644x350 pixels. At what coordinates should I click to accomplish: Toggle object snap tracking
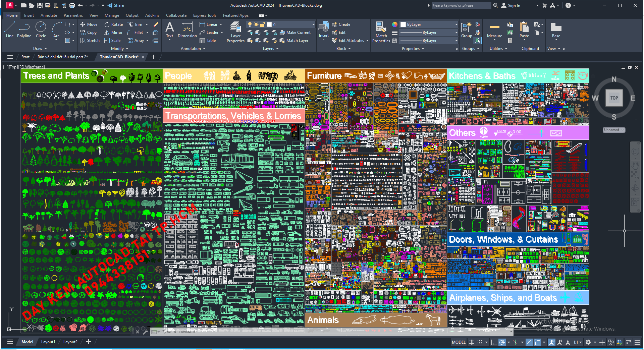(x=529, y=342)
